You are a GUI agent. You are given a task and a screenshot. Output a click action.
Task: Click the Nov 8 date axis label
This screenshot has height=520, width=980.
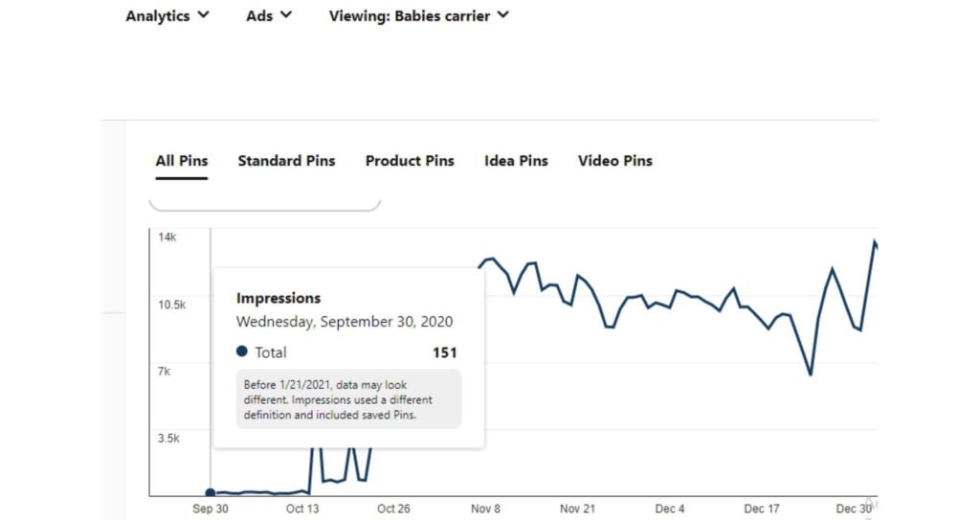pos(484,509)
